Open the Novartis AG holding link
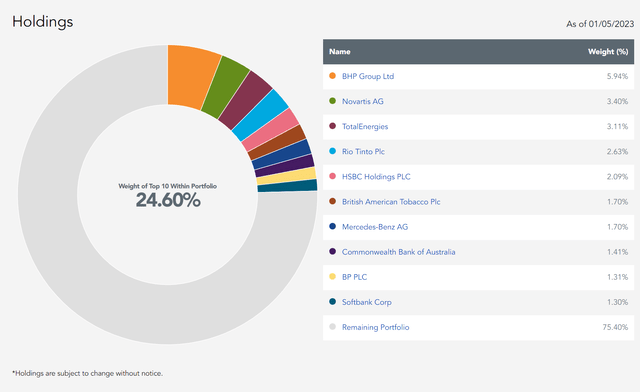The height and width of the screenshot is (392, 640). coord(362,101)
